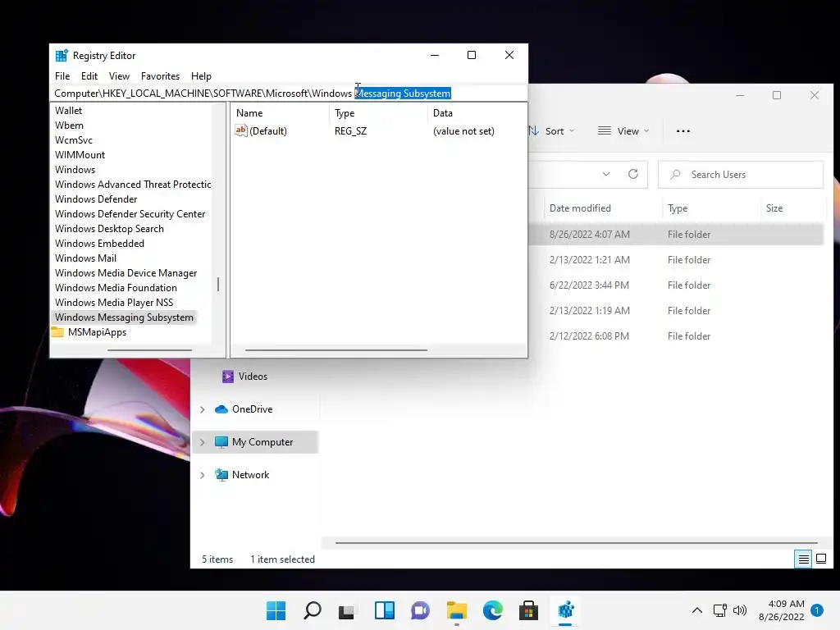Select the Windows Desktop Search key

pyautogui.click(x=109, y=229)
